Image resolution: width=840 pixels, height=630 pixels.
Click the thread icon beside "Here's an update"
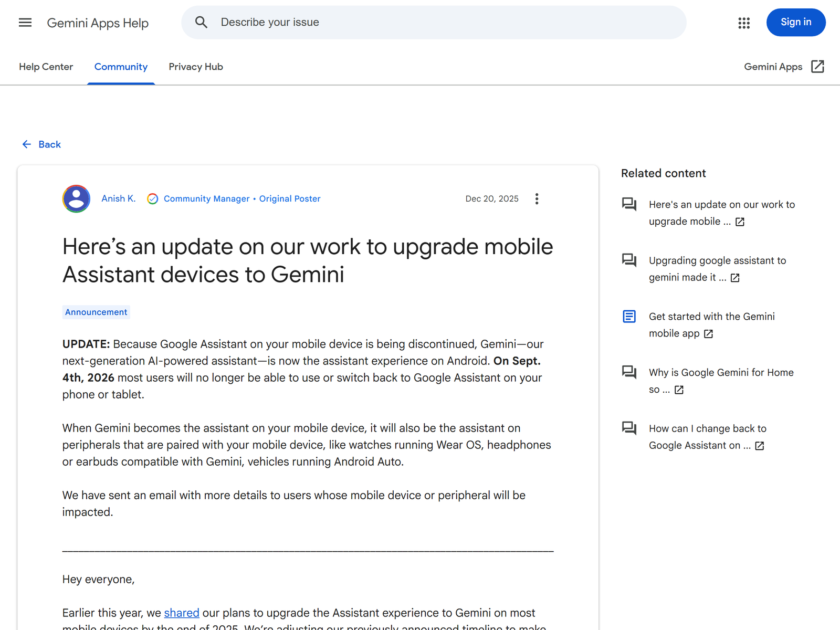[629, 204]
